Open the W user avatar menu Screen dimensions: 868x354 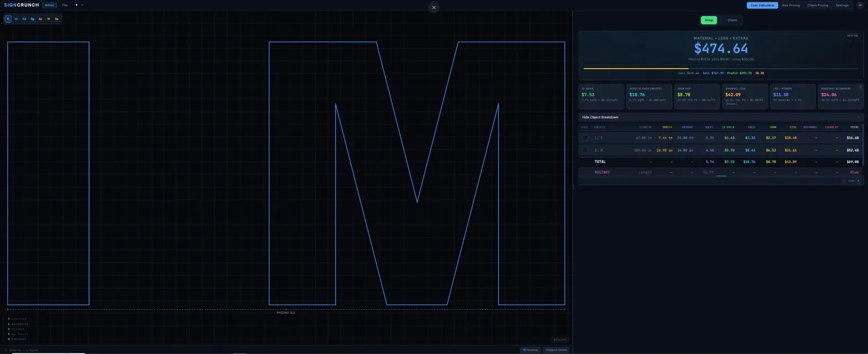coord(859,5)
